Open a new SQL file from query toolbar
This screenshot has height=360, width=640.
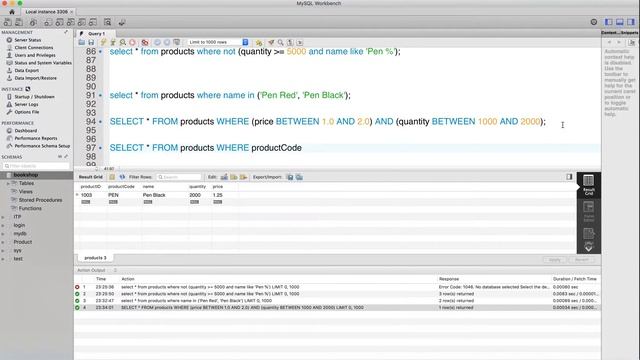click(82, 42)
